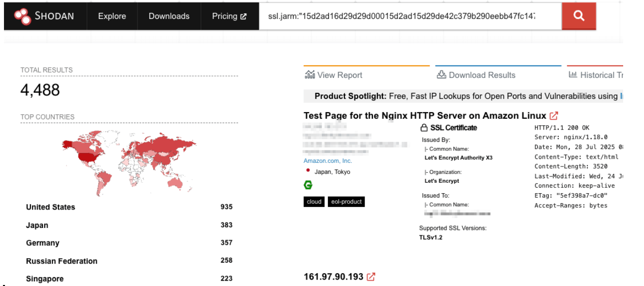Open the 161.97.90.193 host result

click(x=333, y=277)
